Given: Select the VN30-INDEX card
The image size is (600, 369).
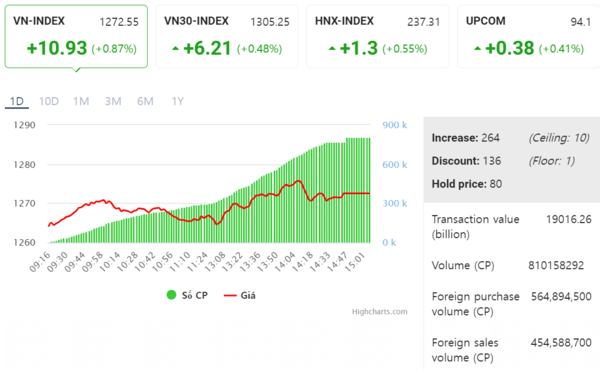Looking at the screenshot, I should [227, 36].
